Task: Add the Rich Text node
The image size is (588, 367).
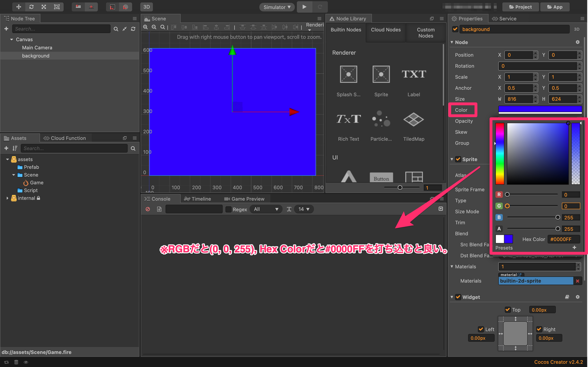Action: 348,119
